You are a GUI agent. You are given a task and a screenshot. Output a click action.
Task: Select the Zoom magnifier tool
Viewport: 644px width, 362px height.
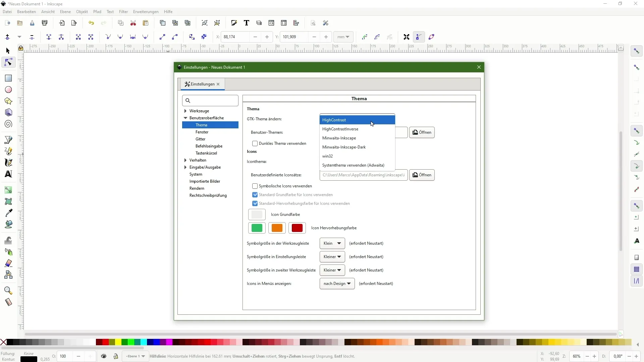pyautogui.click(x=8, y=290)
